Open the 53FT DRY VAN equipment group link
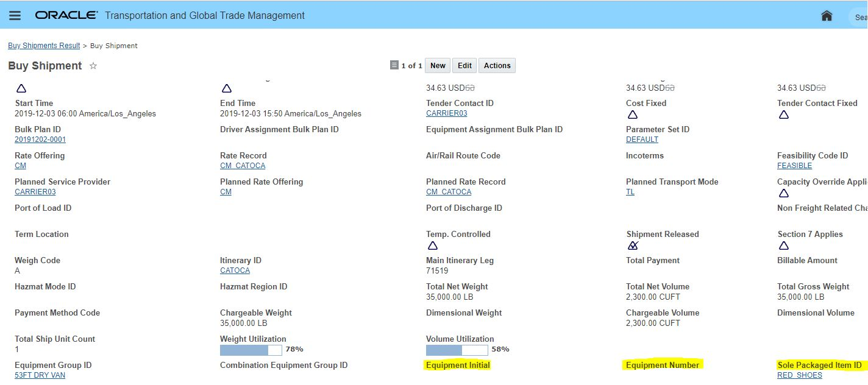The image size is (868, 385). point(40,375)
